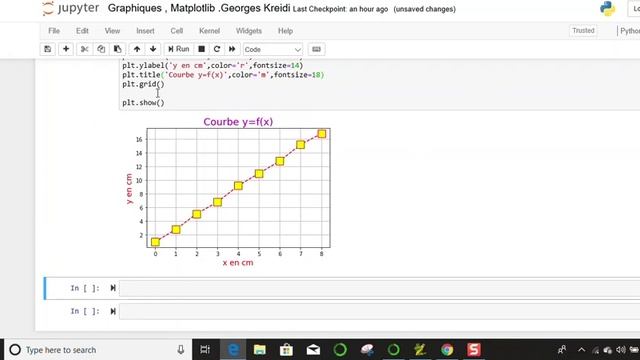Open the Insert menu

pyautogui.click(x=145, y=31)
